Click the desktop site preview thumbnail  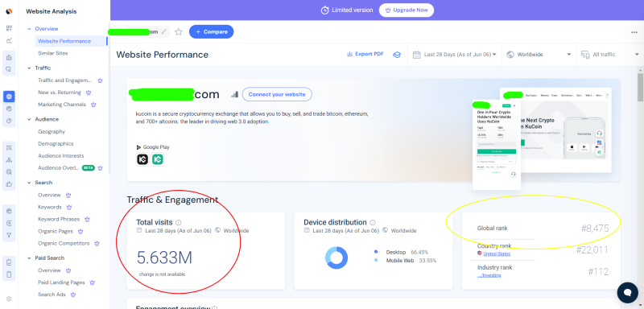click(567, 130)
